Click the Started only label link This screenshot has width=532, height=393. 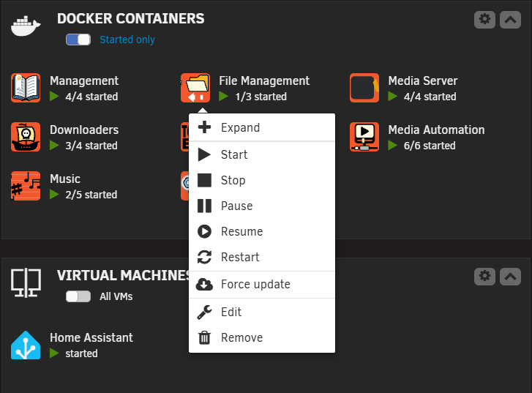127,40
